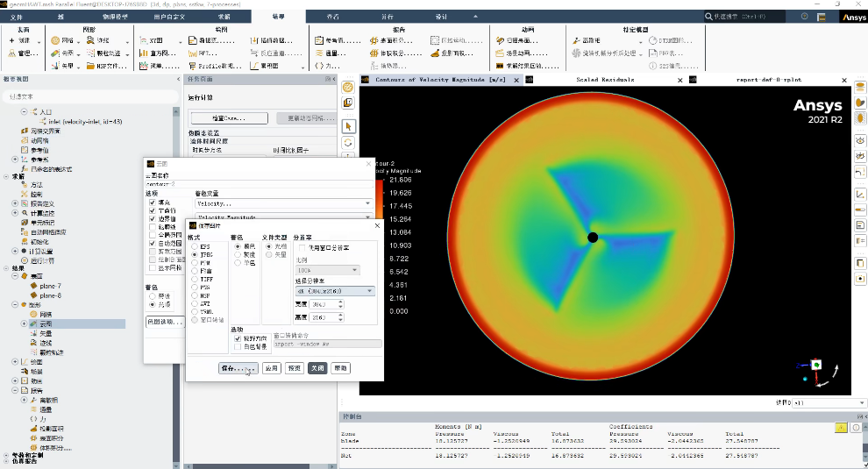This screenshot has height=469, width=868.
Task: Select the 灰度 grayscale coloring radio button
Action: pos(238,255)
